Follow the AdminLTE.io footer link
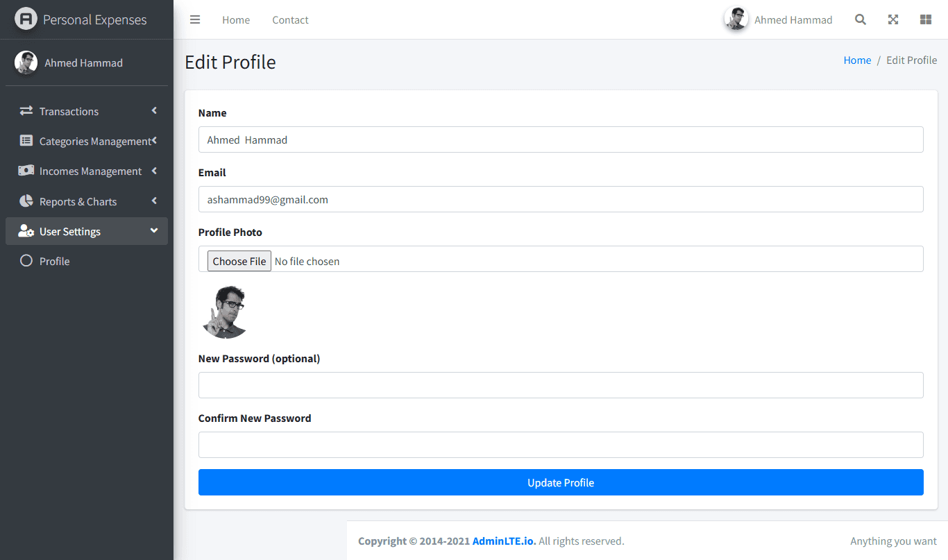The height and width of the screenshot is (560, 948). [x=504, y=541]
